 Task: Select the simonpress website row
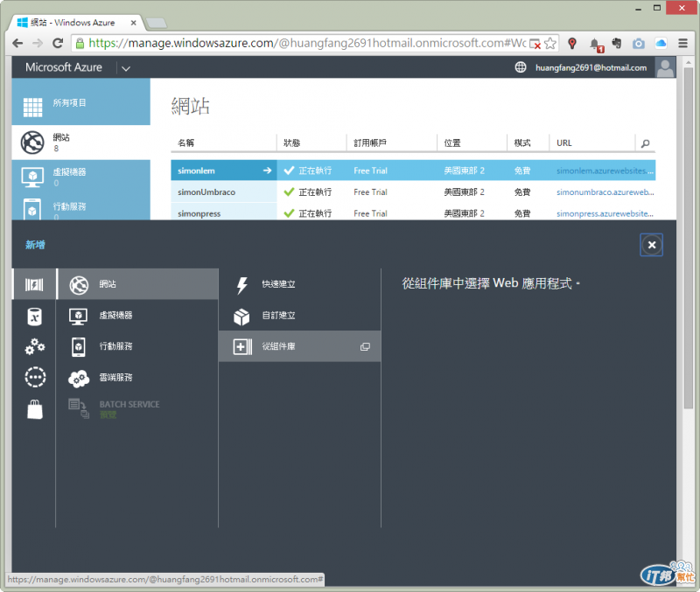pos(413,212)
